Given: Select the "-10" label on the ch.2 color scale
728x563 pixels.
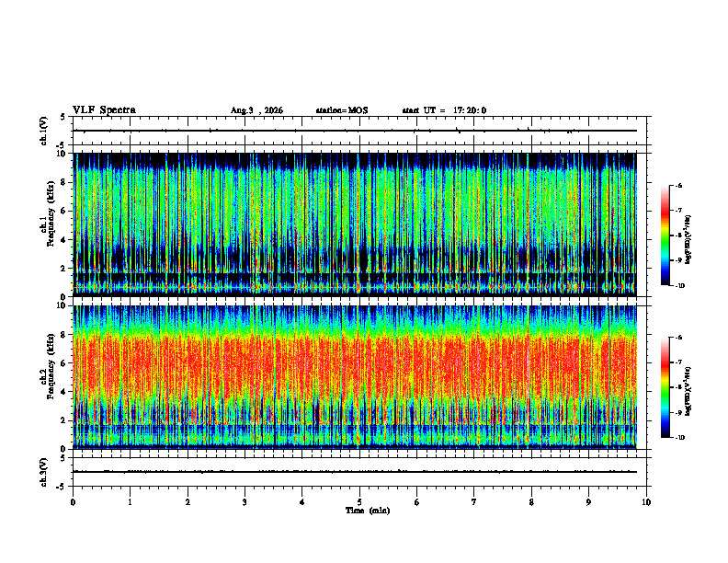Looking at the screenshot, I should (680, 438).
